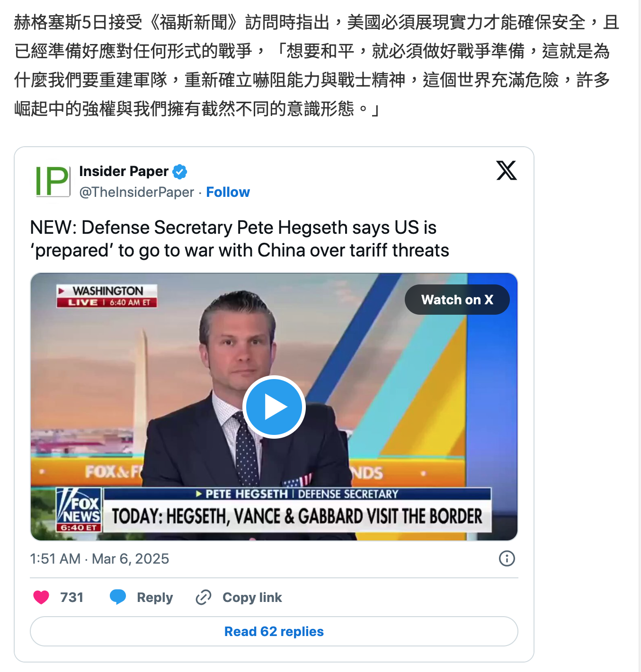Play the embedded Hegseth video
Image resolution: width=641 pixels, height=672 pixels.
pos(274,407)
